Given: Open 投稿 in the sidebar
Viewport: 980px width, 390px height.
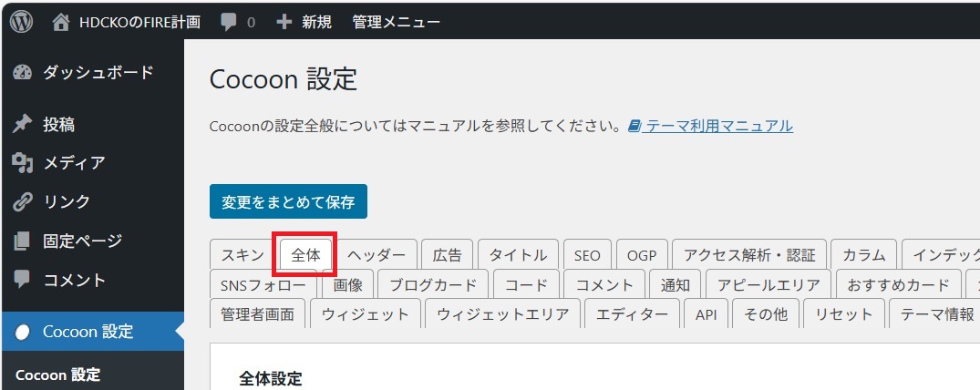Looking at the screenshot, I should 58,124.
